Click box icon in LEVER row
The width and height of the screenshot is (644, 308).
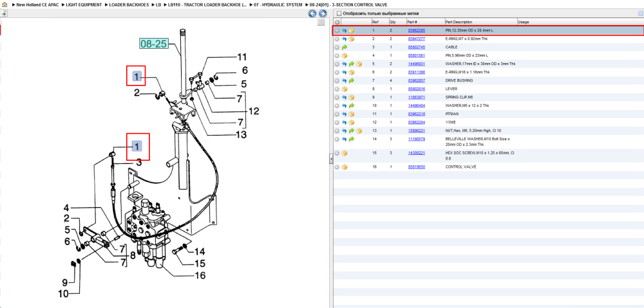click(x=344, y=89)
